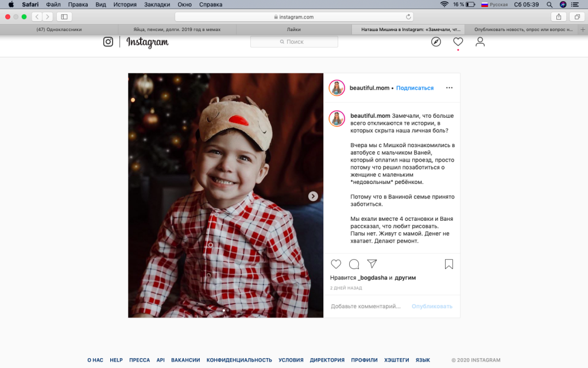The image size is (588, 368).
Task: Click the Instagram camera logo icon
Action: tap(108, 42)
